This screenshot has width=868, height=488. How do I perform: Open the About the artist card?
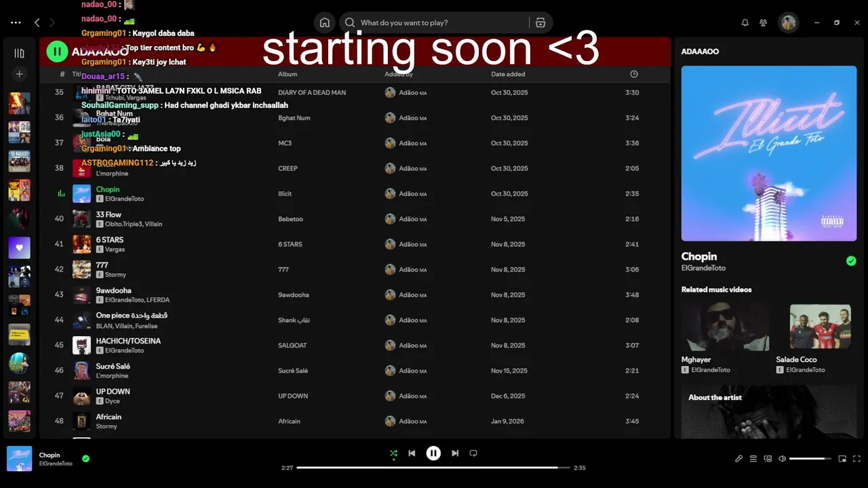pyautogui.click(x=769, y=412)
